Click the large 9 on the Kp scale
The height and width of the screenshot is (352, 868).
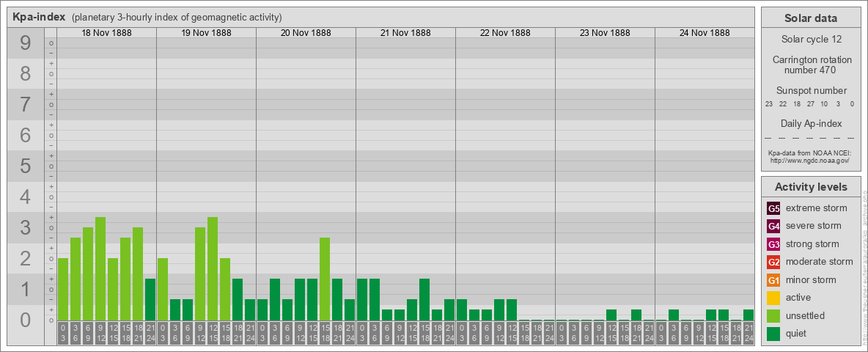26,43
